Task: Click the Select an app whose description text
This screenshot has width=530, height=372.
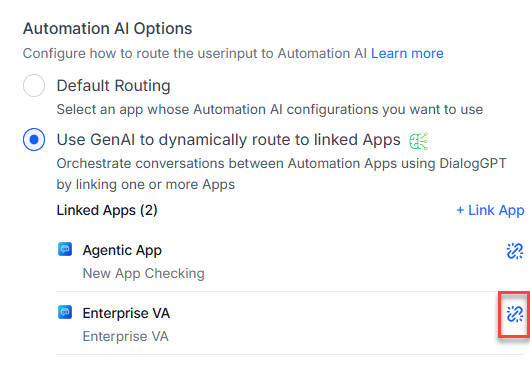Action: [270, 110]
